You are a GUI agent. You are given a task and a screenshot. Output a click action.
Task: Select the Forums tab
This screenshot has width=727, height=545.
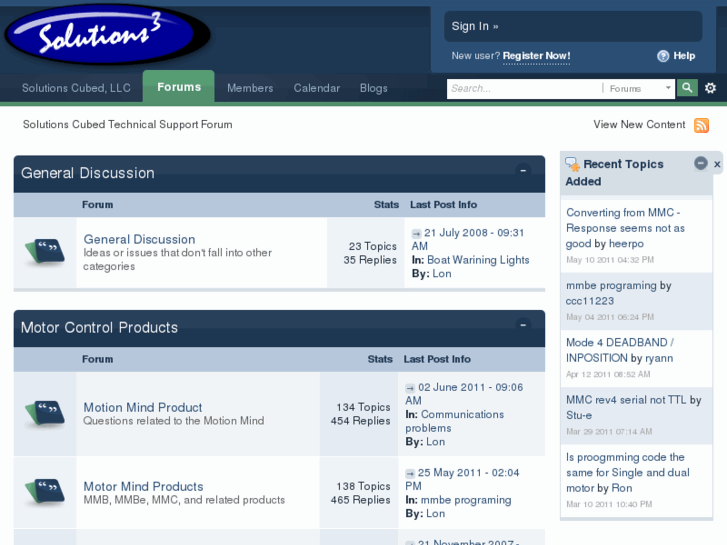tap(179, 87)
